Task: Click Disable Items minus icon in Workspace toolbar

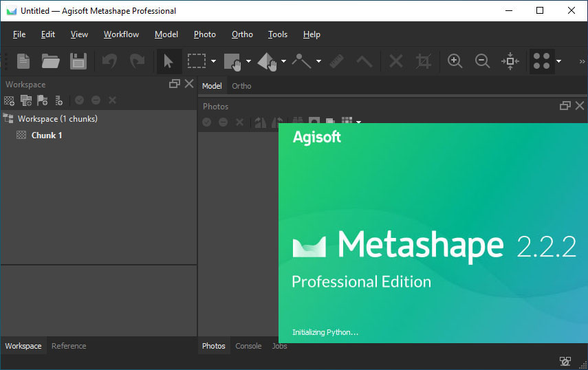Action: [x=96, y=100]
